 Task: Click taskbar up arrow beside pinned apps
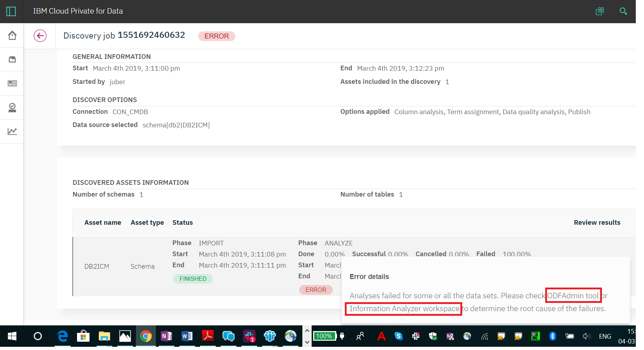click(307, 331)
